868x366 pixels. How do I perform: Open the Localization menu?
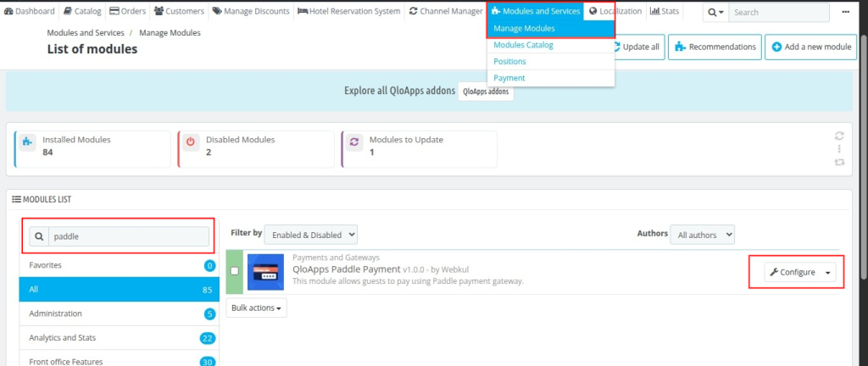tap(615, 11)
